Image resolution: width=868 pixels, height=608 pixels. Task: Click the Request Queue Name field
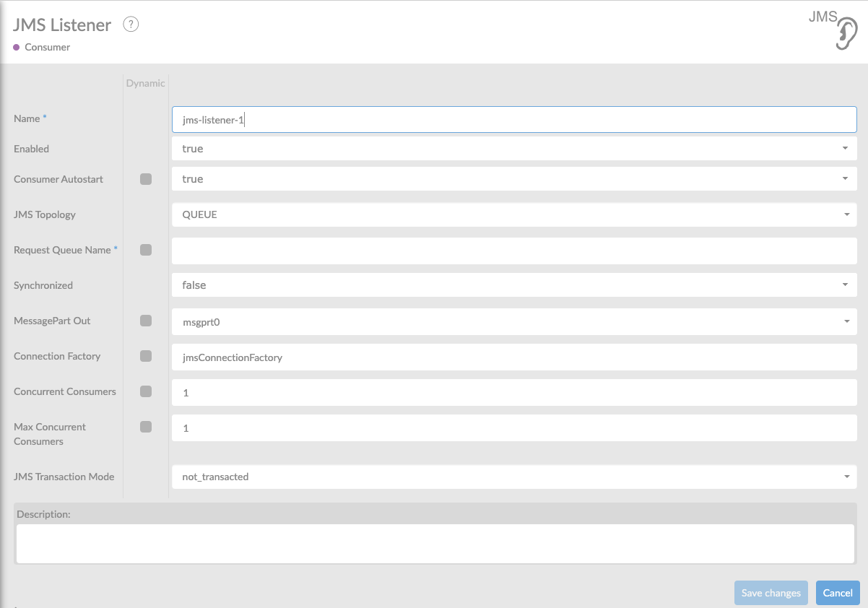point(514,251)
